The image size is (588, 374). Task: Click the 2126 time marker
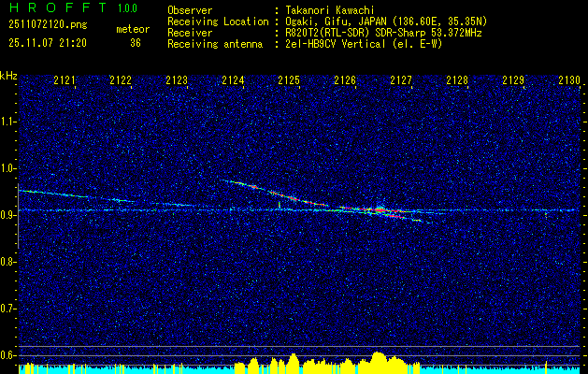(x=345, y=80)
